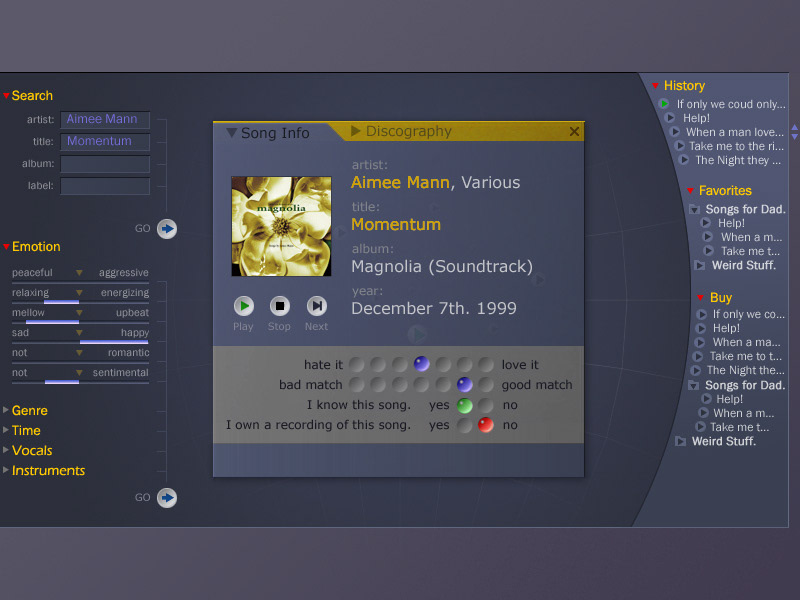Image resolution: width=800 pixels, height=600 pixels.
Task: Expand the Instruments section
Action: [6, 469]
